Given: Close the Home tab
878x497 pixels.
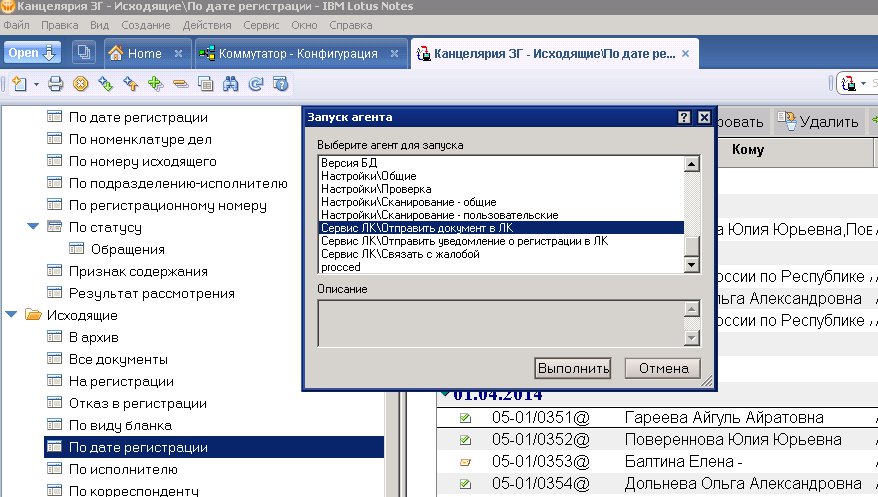Looking at the screenshot, I should point(178,54).
